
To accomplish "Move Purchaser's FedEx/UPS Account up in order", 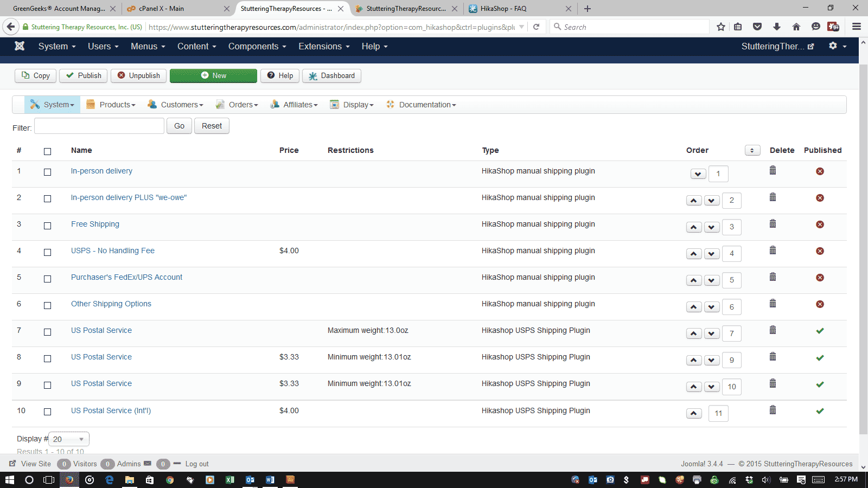I will click(x=694, y=280).
